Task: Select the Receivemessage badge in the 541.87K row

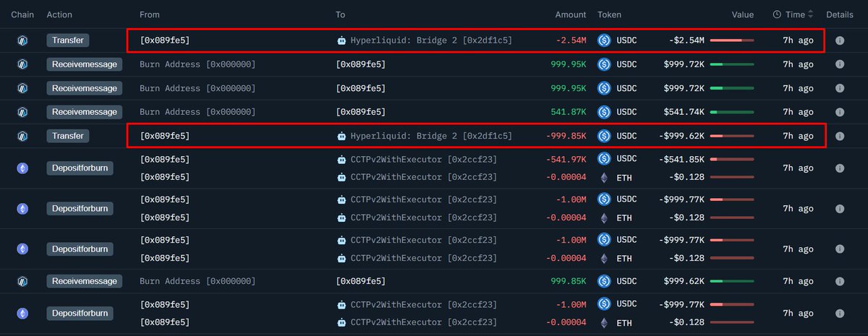Action: click(x=85, y=112)
